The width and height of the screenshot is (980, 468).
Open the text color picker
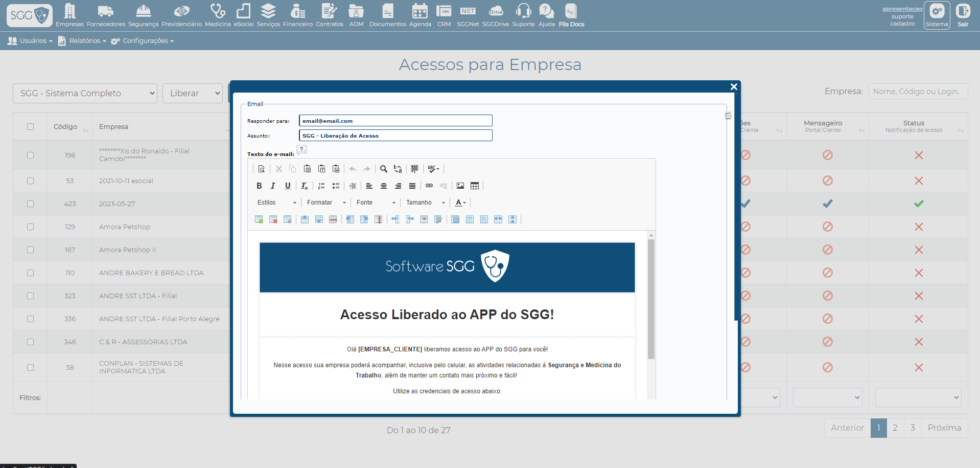click(460, 203)
